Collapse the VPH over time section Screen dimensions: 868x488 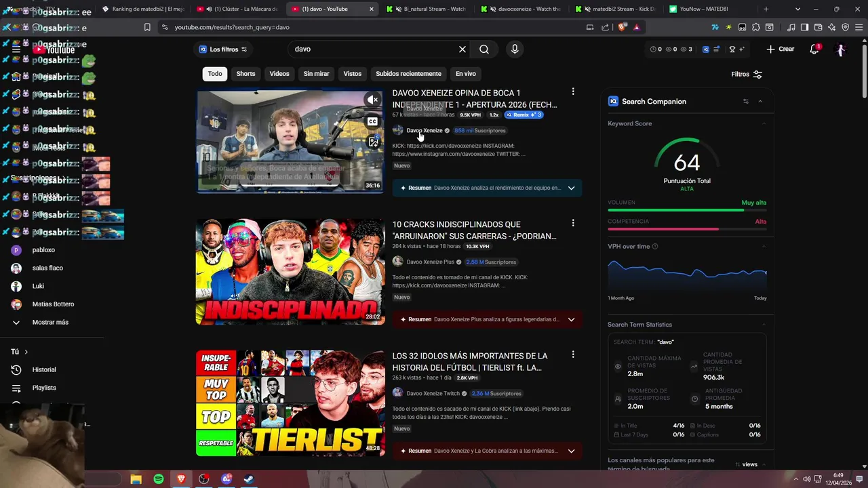coord(764,247)
